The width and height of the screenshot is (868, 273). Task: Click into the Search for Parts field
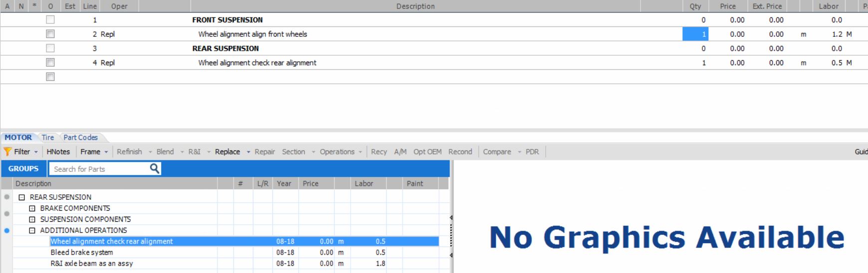(x=100, y=169)
